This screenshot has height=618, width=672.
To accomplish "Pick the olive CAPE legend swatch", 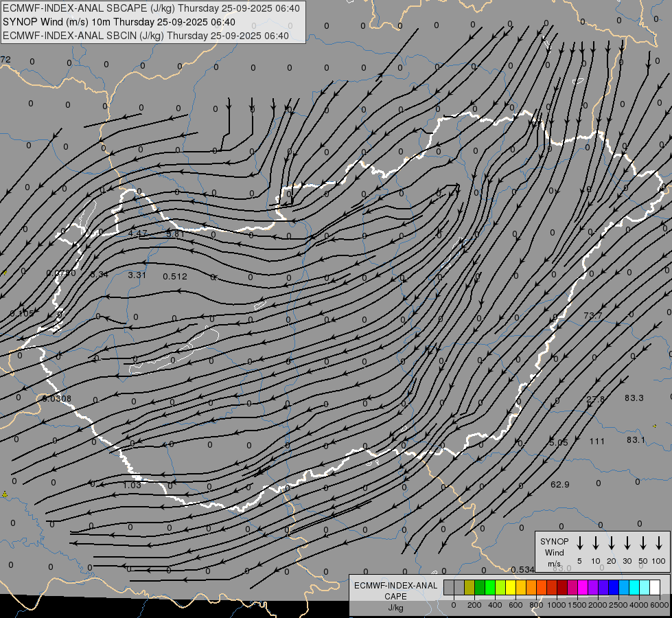I will 470,587.
